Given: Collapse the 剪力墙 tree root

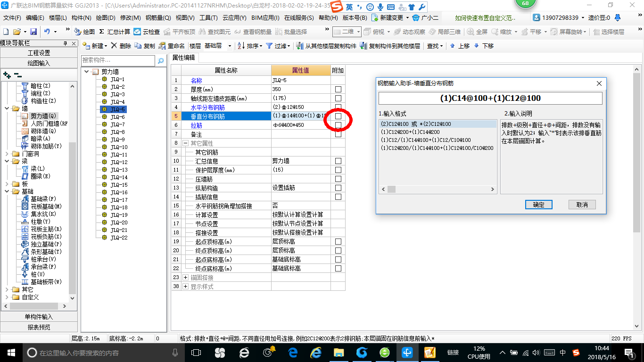Looking at the screenshot, I should (x=86, y=72).
